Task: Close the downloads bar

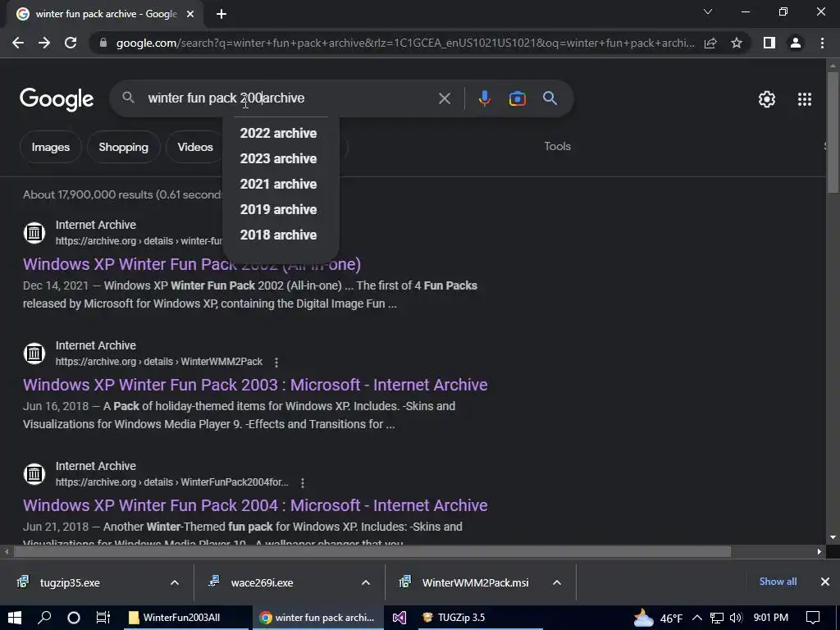Action: (825, 582)
